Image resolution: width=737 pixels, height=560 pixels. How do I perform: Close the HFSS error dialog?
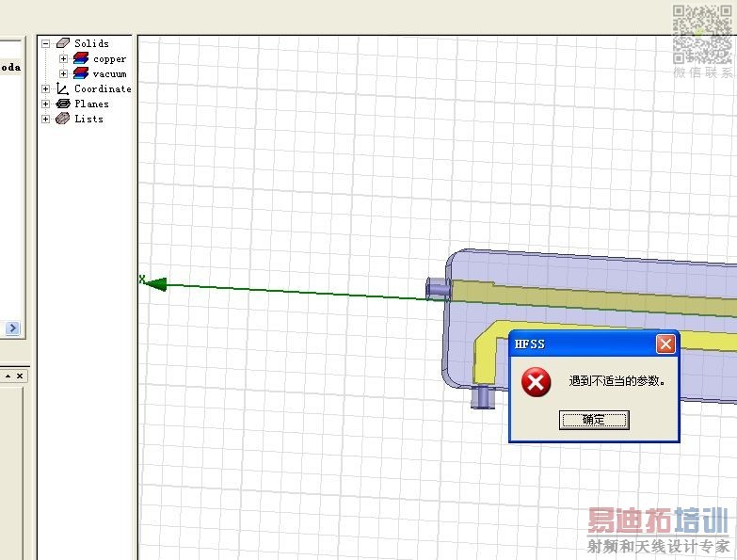point(665,344)
